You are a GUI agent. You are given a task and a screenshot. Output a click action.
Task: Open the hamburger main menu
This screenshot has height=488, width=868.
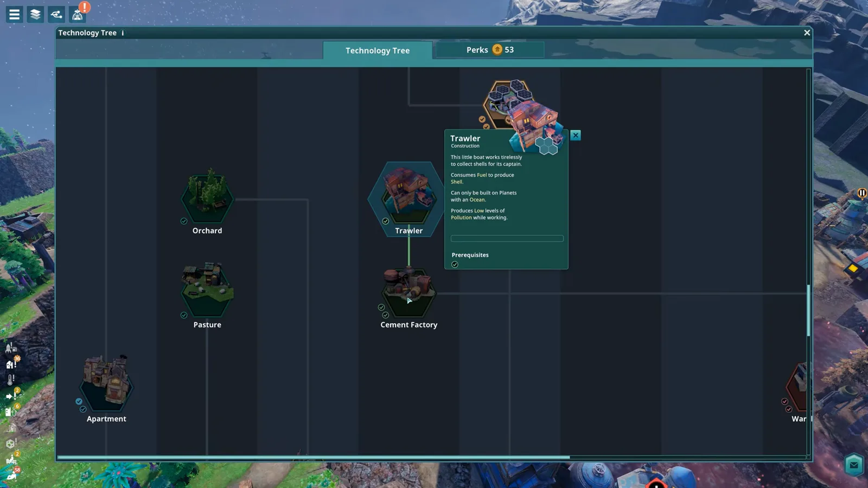click(x=14, y=14)
